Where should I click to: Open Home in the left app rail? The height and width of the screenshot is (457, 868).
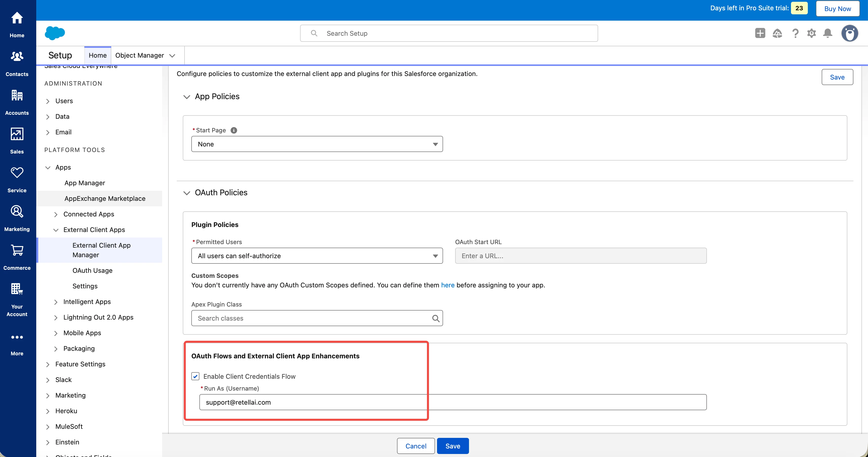point(17,25)
